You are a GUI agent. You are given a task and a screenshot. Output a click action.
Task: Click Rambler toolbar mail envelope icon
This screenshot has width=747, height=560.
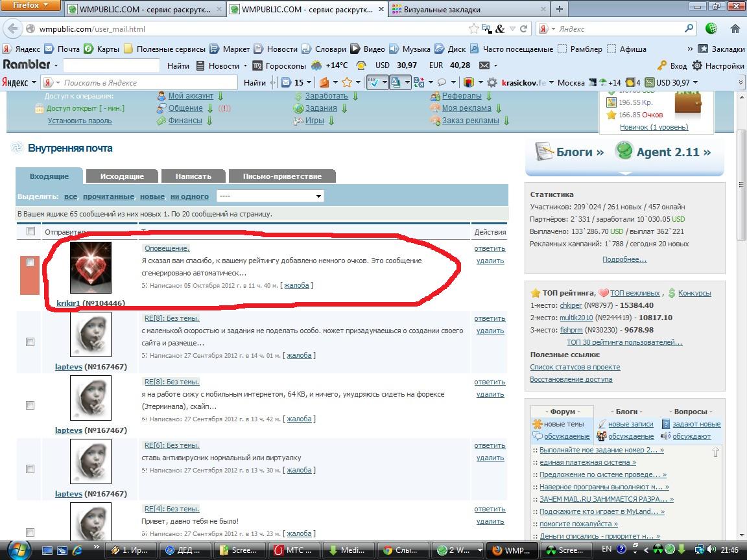(484, 65)
